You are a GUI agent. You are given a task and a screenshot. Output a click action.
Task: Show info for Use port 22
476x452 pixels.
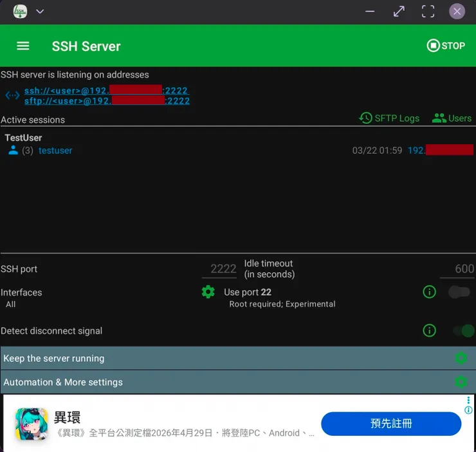point(429,292)
